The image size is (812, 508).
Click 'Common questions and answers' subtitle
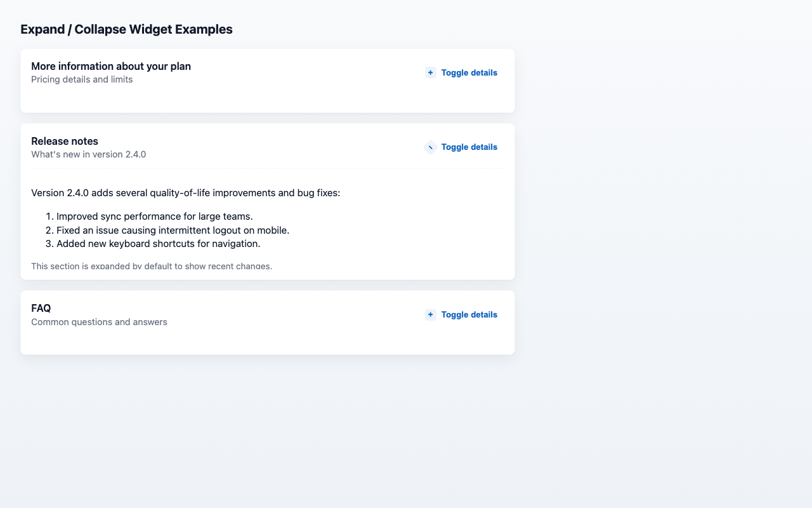[99, 322]
